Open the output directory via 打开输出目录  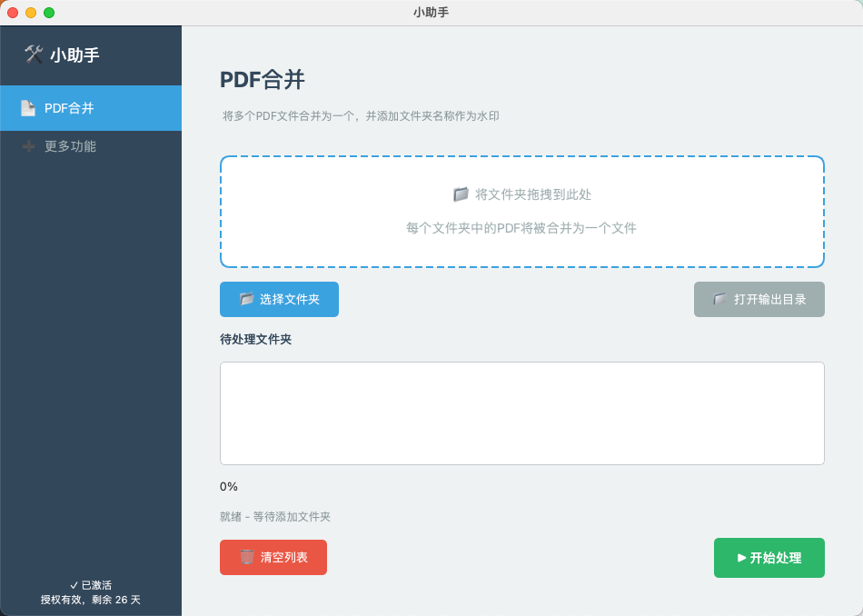pyautogui.click(x=759, y=299)
